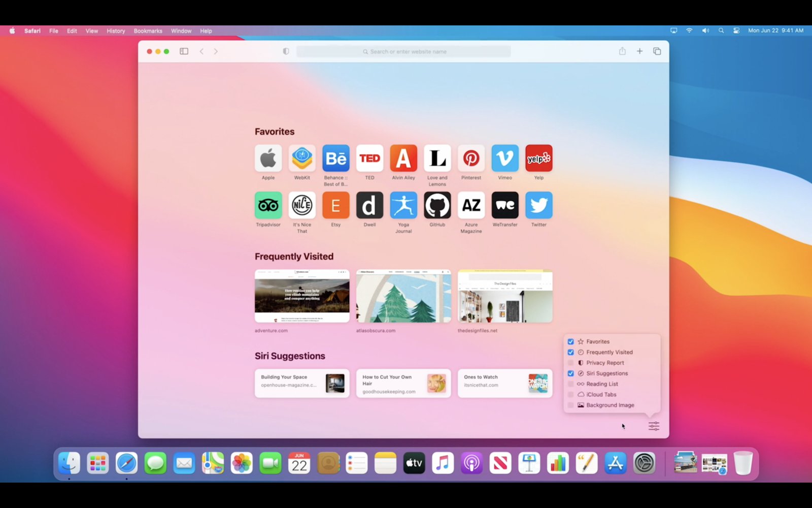Open the Yelp favorite
Image resolution: width=812 pixels, height=508 pixels.
pos(539,158)
